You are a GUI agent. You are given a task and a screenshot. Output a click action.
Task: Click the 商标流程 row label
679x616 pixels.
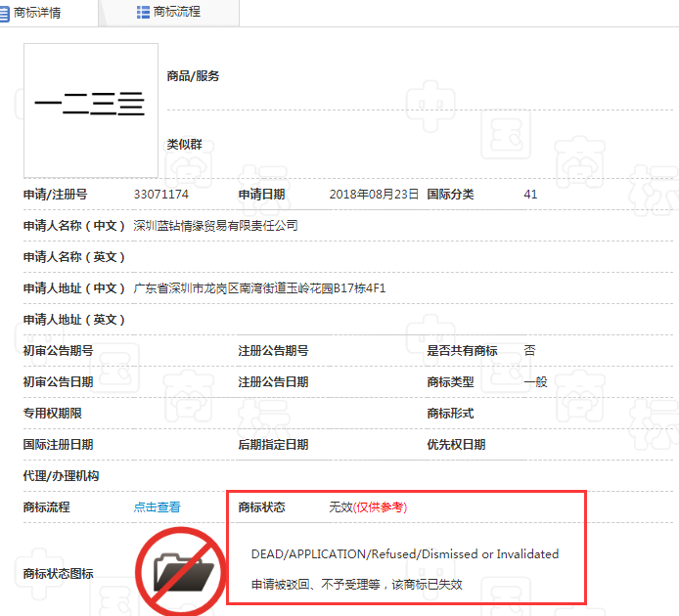pos(46,506)
